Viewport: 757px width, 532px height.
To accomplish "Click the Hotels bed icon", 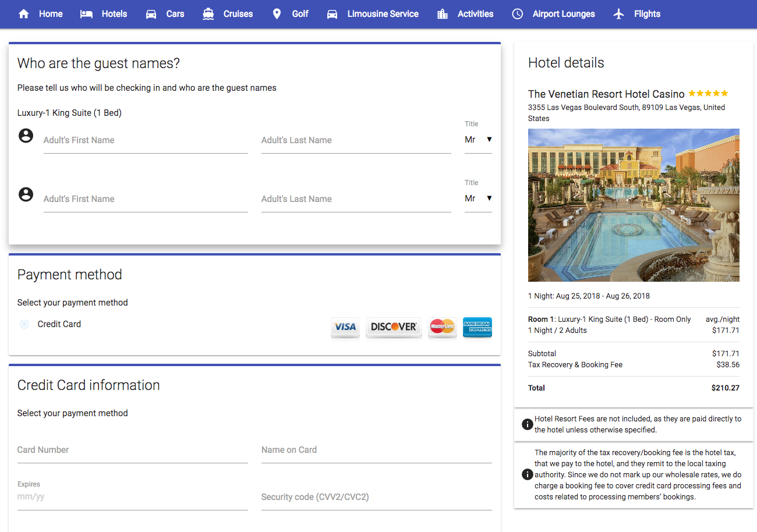I will (86, 14).
